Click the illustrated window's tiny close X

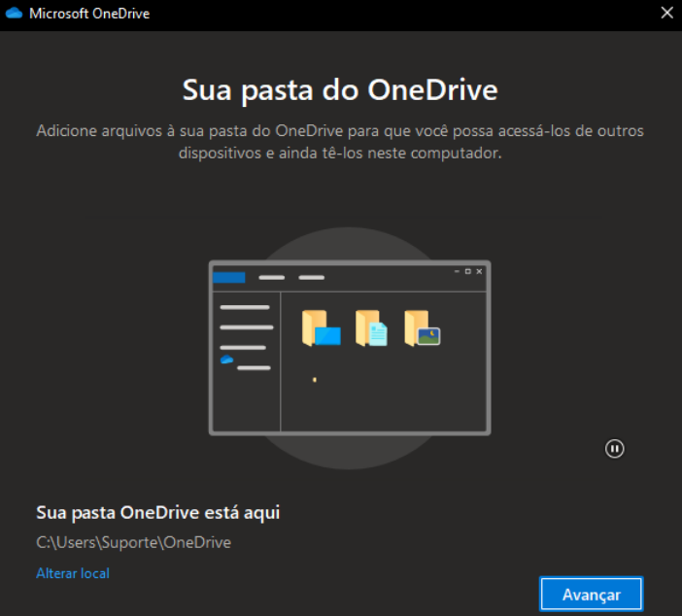coord(479,271)
